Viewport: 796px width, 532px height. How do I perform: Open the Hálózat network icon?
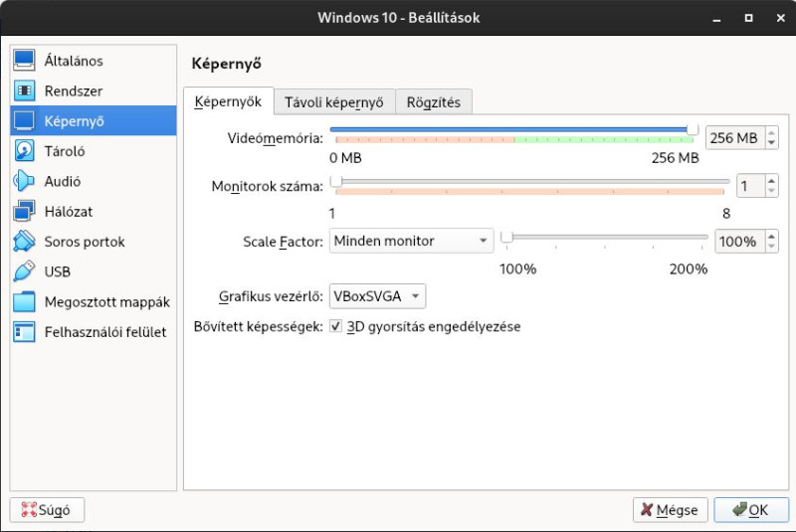(x=24, y=212)
